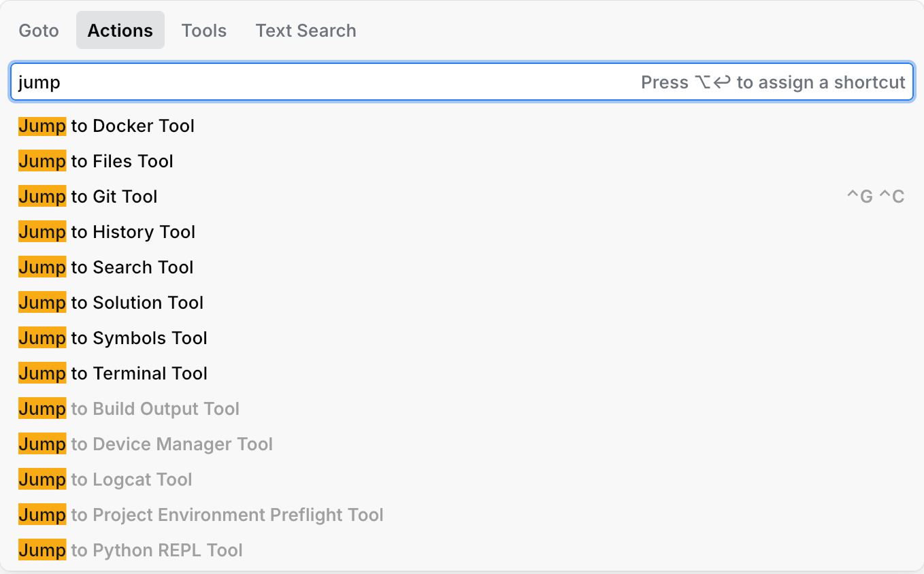Open Jump to Device Manager Tool
Image resolution: width=924 pixels, height=574 pixels.
coord(145,444)
